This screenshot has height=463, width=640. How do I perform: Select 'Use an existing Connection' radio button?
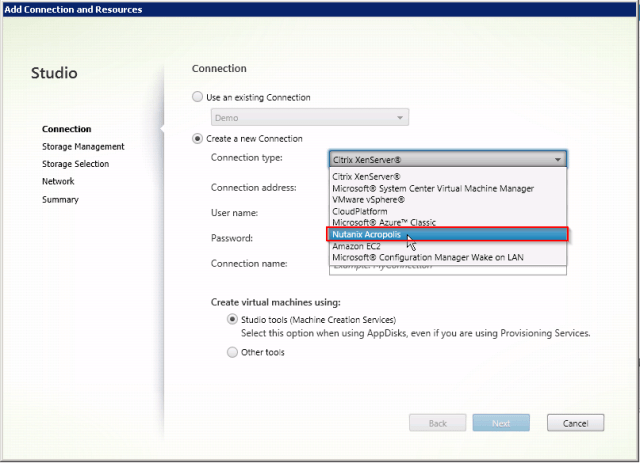[197, 97]
